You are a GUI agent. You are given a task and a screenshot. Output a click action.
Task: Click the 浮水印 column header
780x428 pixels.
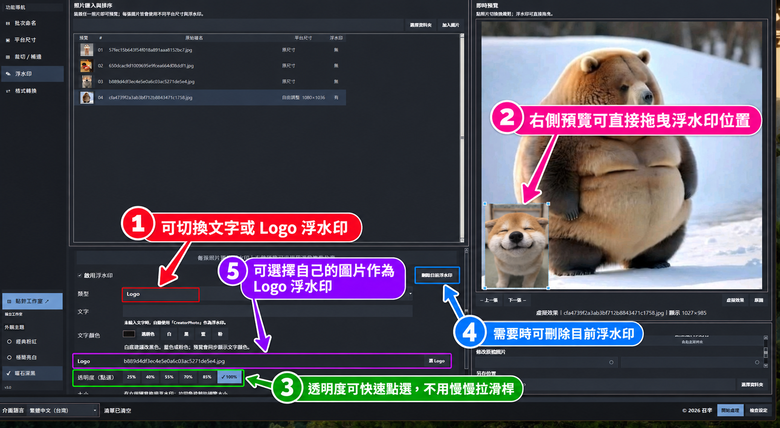[x=336, y=38]
